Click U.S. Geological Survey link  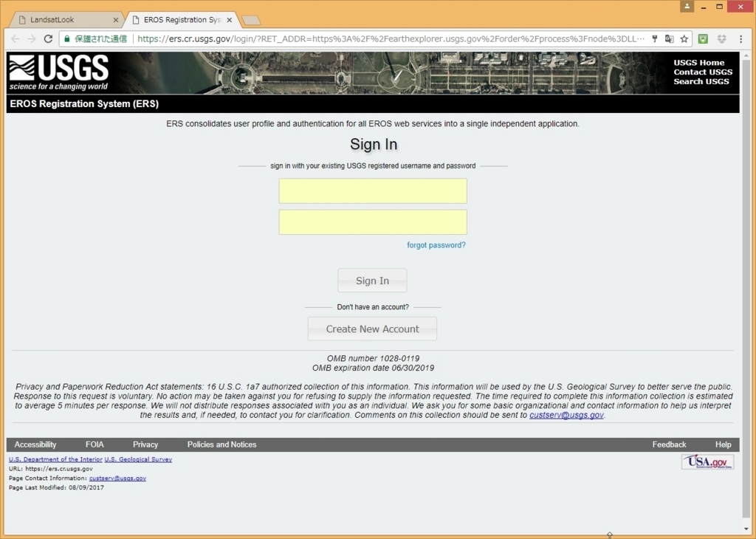[138, 459]
